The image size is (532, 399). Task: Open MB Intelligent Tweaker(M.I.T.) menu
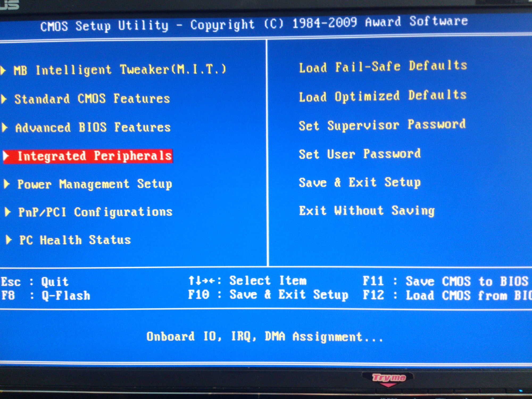tap(120, 70)
